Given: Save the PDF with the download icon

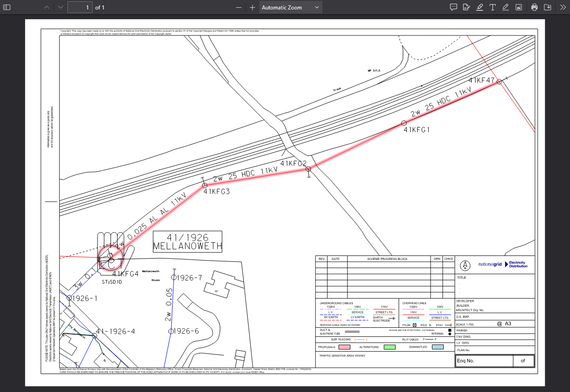Looking at the screenshot, I should pyautogui.click(x=548, y=7).
